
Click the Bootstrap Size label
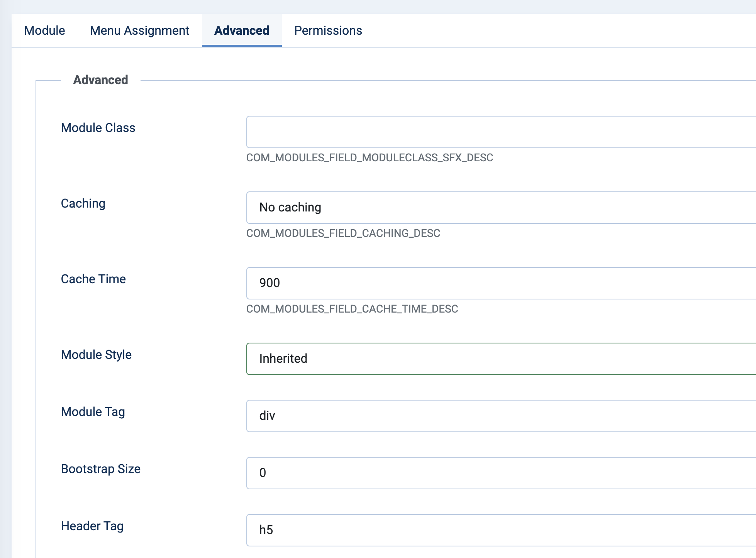pos(100,469)
